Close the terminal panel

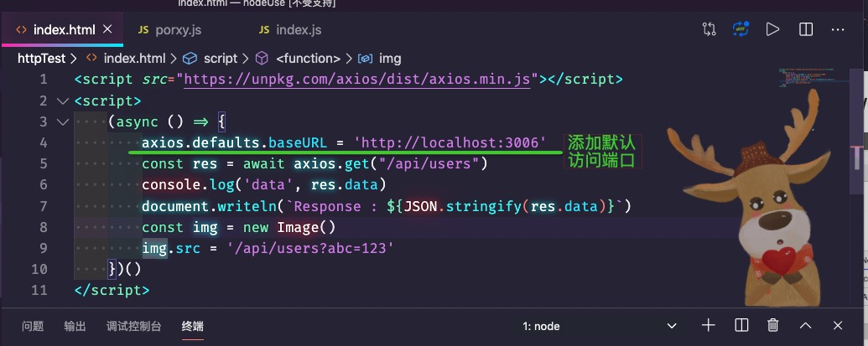[x=838, y=326]
